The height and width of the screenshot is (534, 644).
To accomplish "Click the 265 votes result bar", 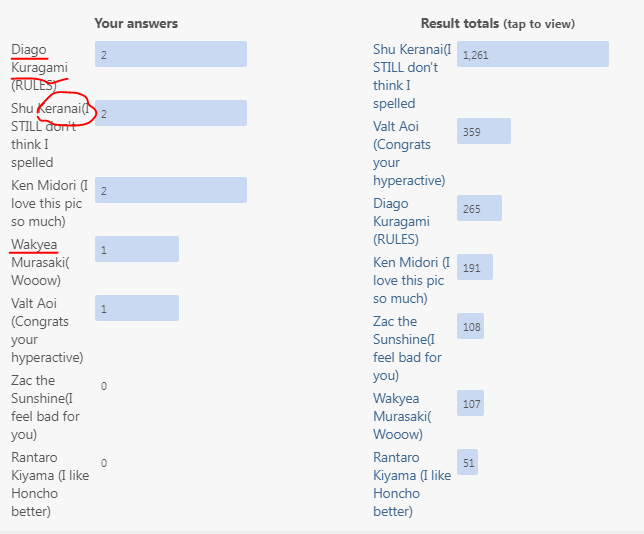I will pos(479,208).
